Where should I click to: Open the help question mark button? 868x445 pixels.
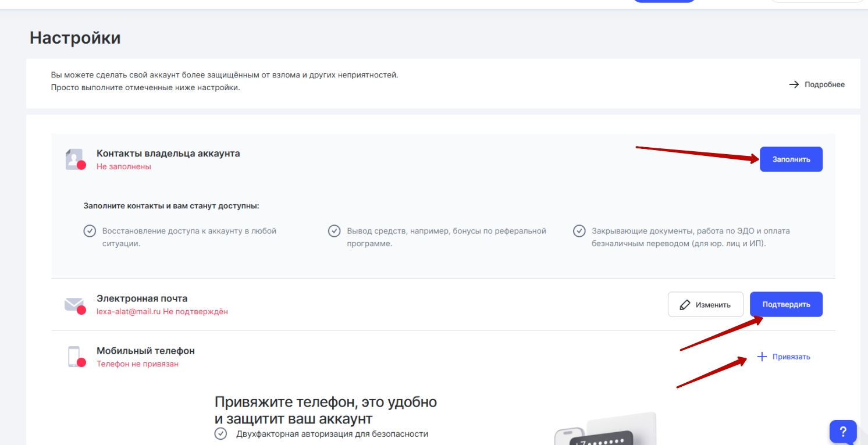click(x=843, y=432)
